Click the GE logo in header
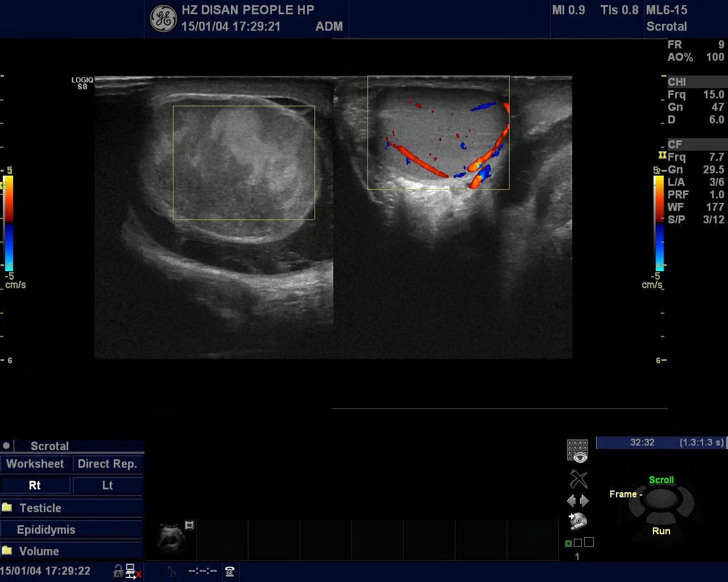This screenshot has height=582, width=728. (x=163, y=19)
